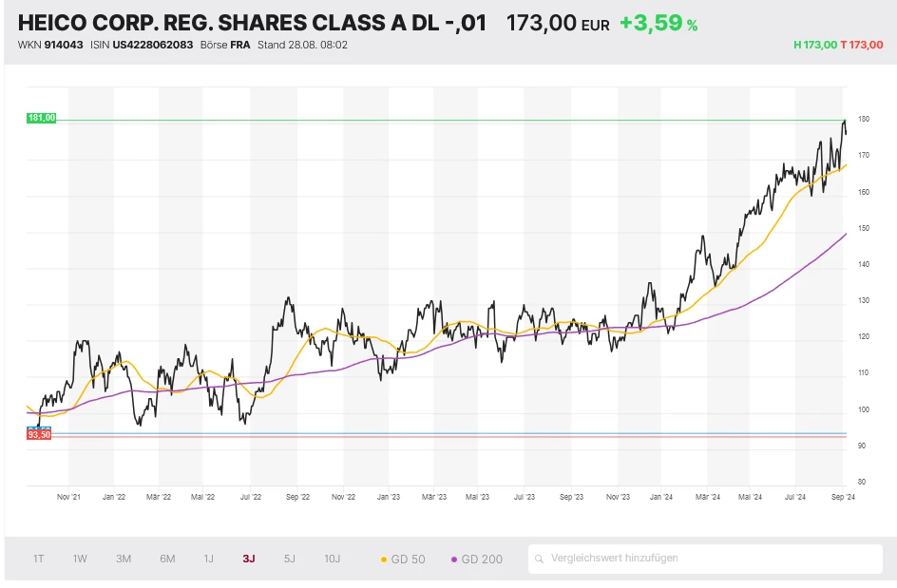
Task: Click the green 181,00 high price marker
Action: [42, 118]
